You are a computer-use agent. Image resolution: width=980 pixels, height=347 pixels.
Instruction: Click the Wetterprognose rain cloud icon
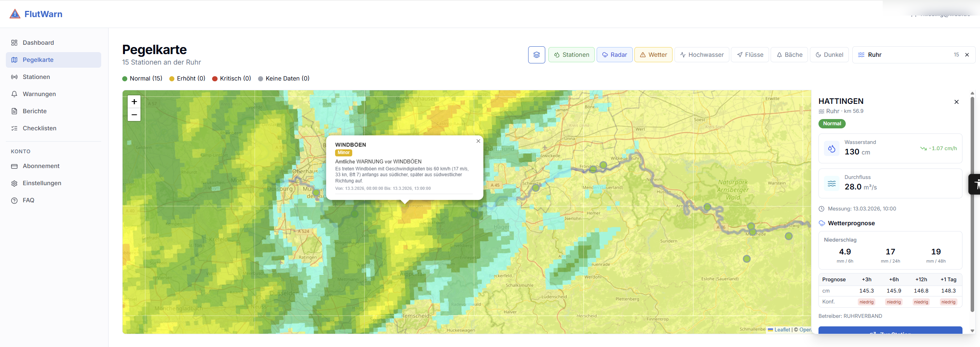pos(822,223)
